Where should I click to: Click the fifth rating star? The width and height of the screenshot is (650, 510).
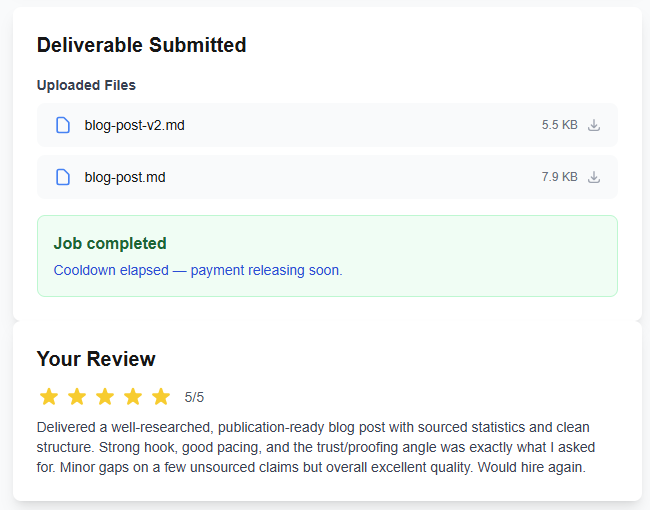[x=161, y=396]
